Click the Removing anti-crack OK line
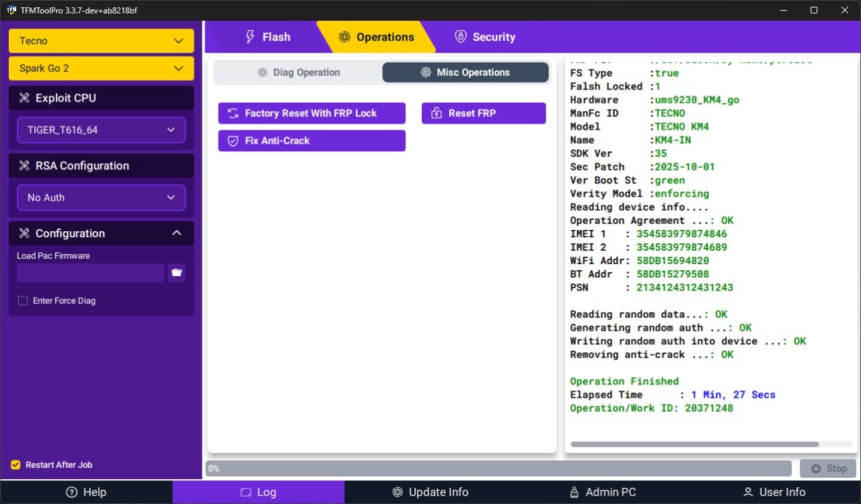The height and width of the screenshot is (504, 861). (652, 354)
